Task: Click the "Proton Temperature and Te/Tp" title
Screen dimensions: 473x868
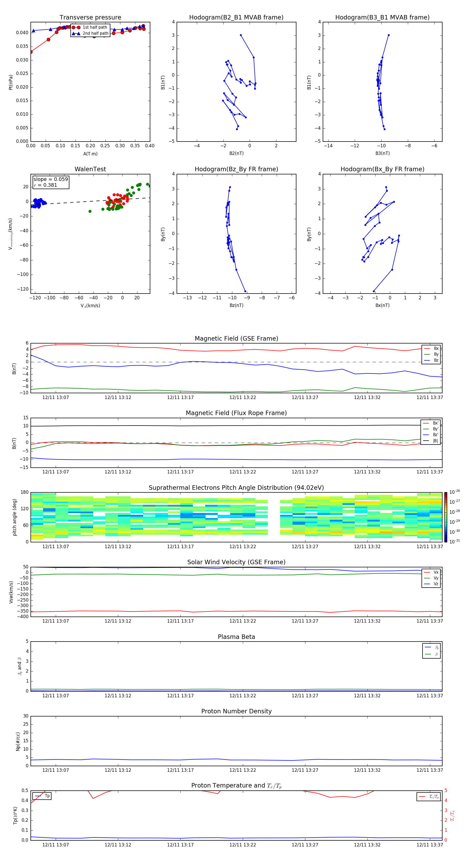Action: click(x=236, y=786)
